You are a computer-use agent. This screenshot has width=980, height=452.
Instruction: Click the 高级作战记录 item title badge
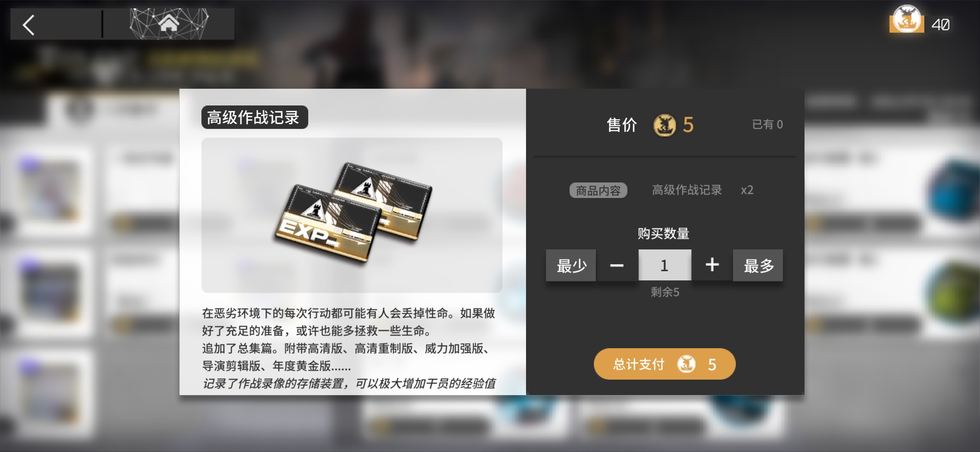pos(255,117)
